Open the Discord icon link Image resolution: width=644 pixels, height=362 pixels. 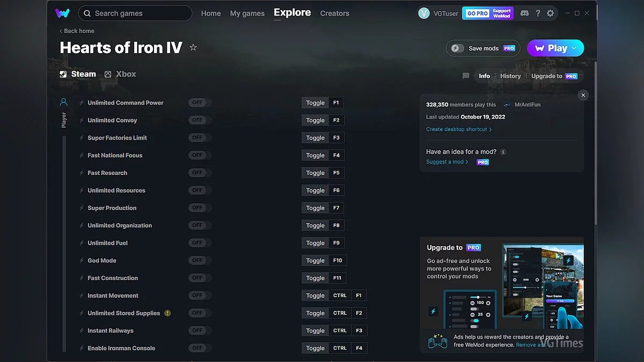pos(524,13)
